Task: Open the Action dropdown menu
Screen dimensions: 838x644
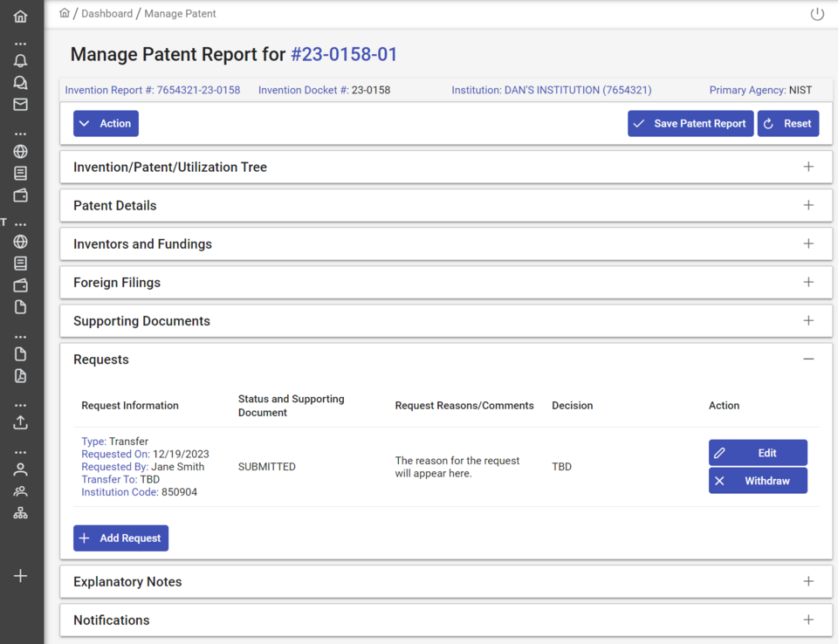Action: pyautogui.click(x=106, y=123)
